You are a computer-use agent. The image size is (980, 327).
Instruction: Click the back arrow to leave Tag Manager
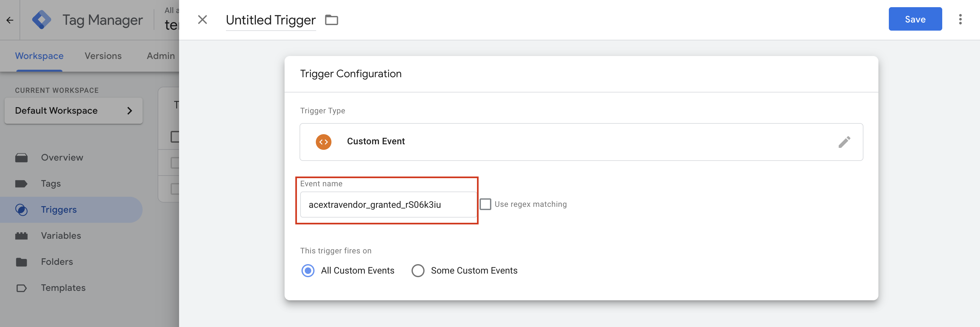tap(9, 20)
